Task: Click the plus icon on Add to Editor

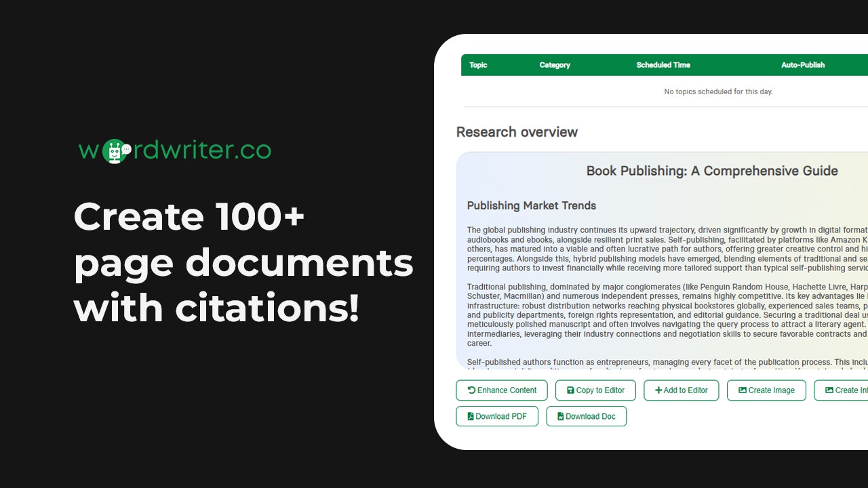Action: (658, 390)
